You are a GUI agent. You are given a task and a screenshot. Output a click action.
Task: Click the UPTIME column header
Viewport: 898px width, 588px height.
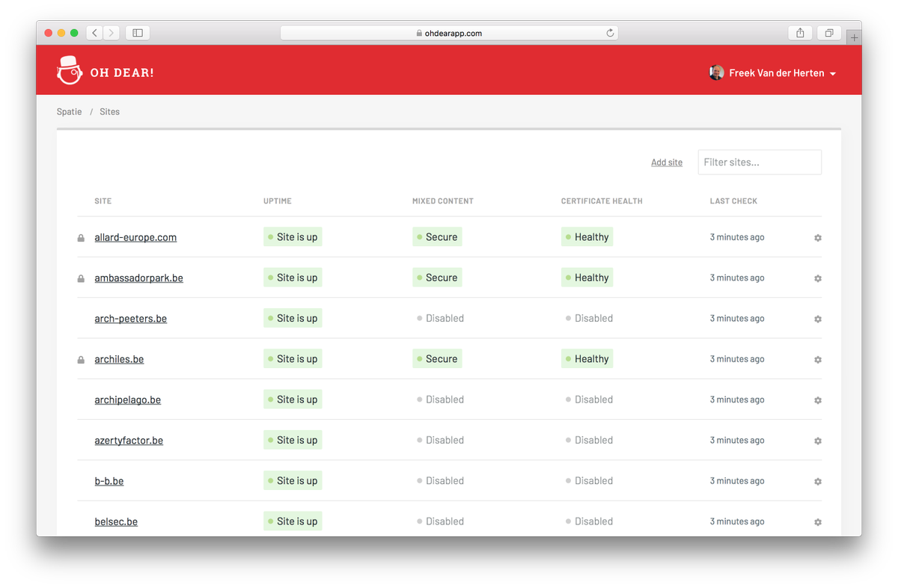278,201
